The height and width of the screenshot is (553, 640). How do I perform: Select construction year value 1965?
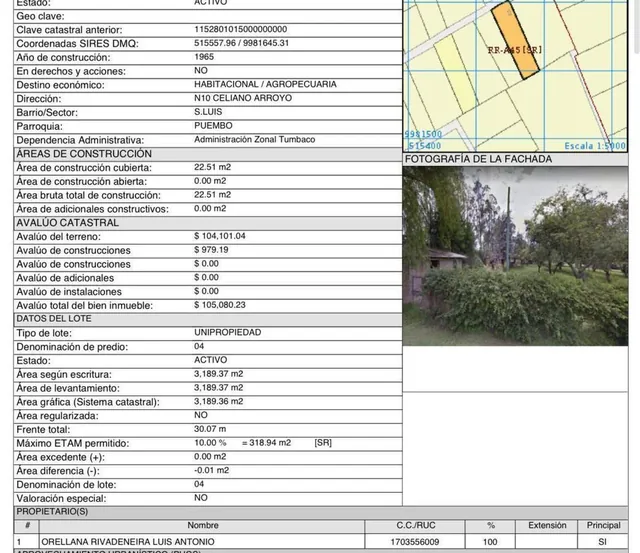pyautogui.click(x=204, y=57)
